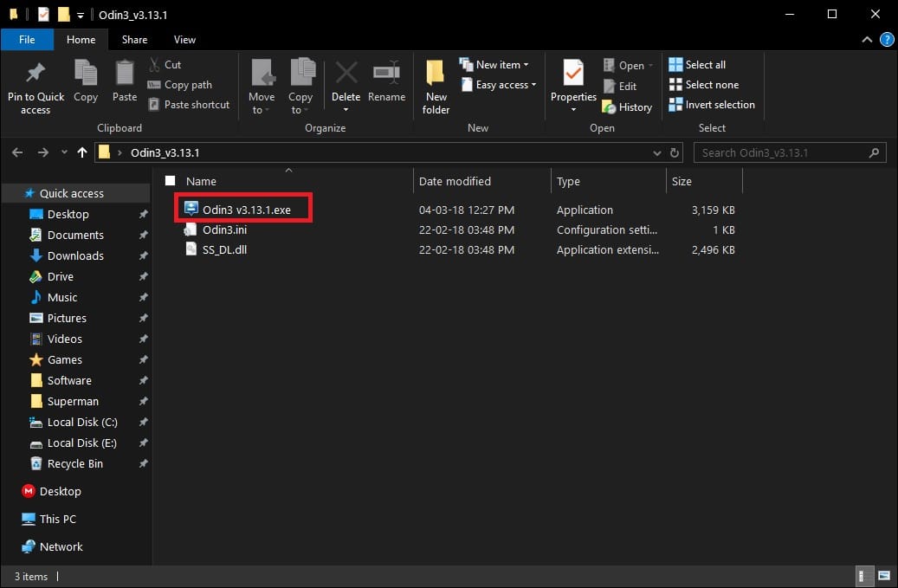Screen dimensions: 898x588
Task: Expand the Properties dropdown arrow
Action: tap(573, 110)
